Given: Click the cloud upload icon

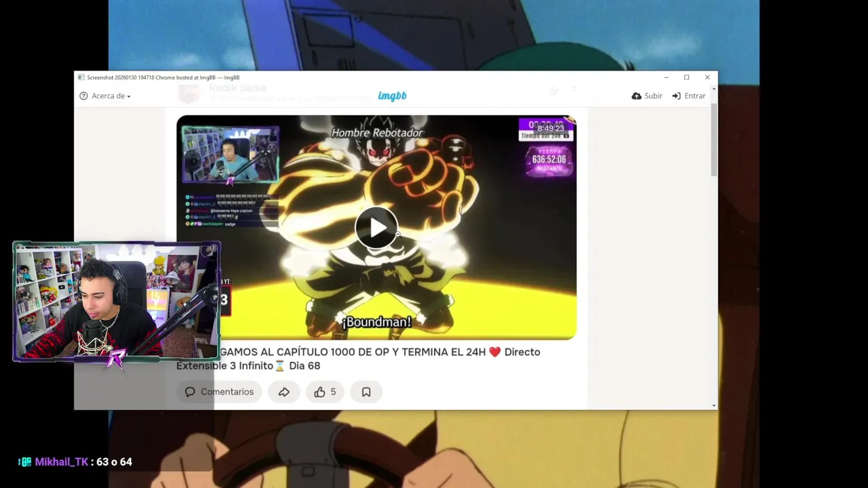Looking at the screenshot, I should click(x=636, y=96).
